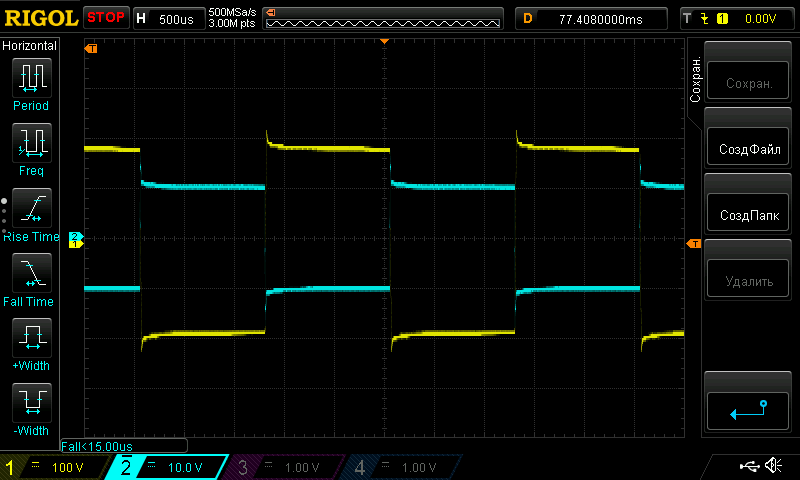Open the Horizontal measurement menu header
Image resolution: width=800 pixels, height=480 pixels.
[30, 46]
